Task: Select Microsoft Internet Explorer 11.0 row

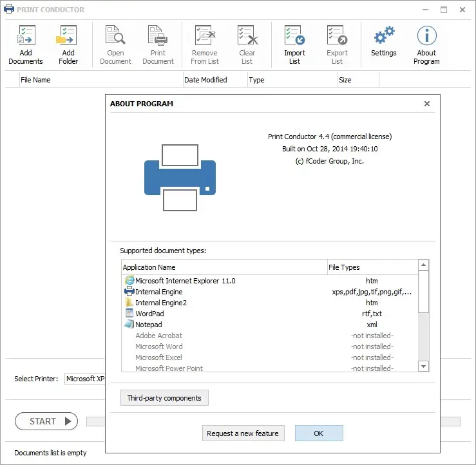Action: click(x=270, y=280)
